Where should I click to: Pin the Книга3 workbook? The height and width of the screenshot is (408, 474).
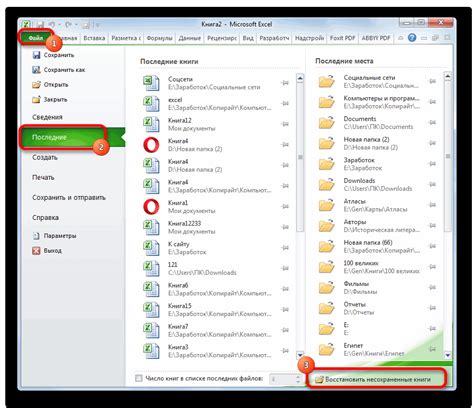[x=285, y=351]
